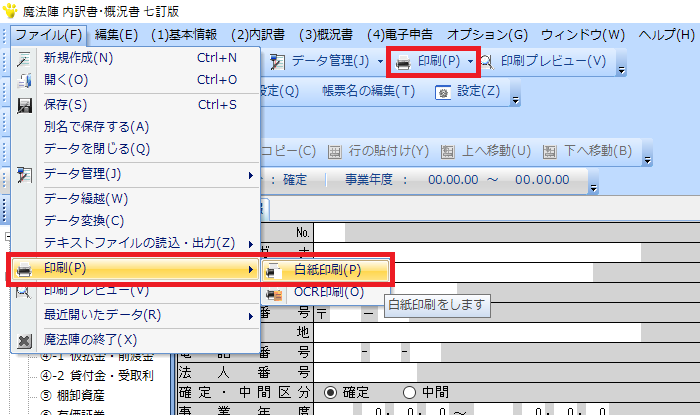Open overflow chevron of 下へ移動 toolbar

tap(647, 159)
